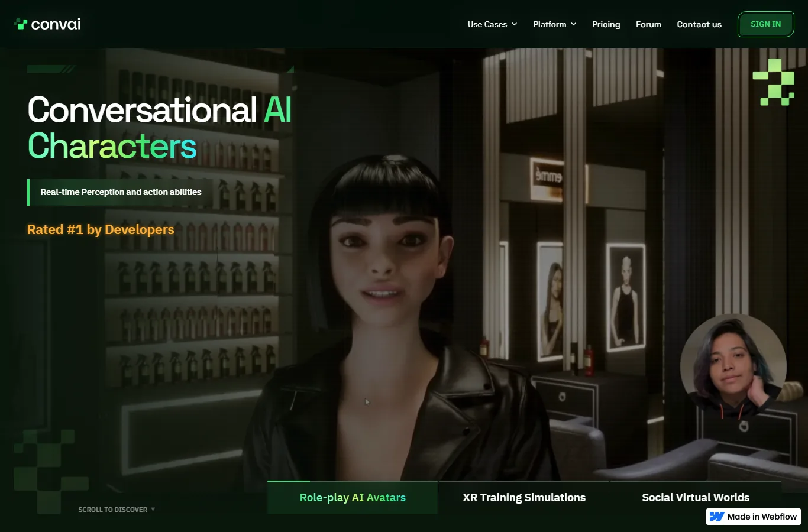This screenshot has height=532, width=808.
Task: Click the scroll to discover down arrow
Action: [x=153, y=509]
